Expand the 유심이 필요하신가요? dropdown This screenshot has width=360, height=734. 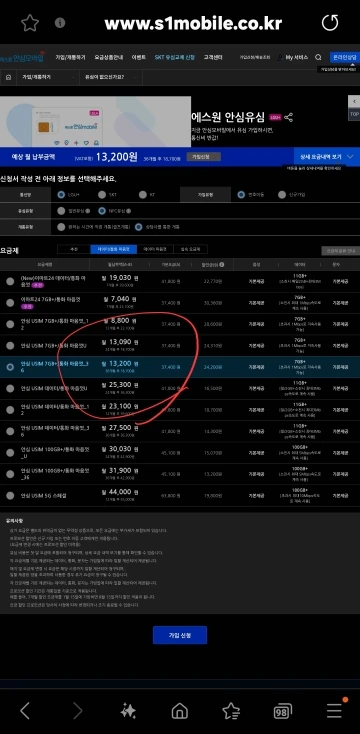[110, 77]
